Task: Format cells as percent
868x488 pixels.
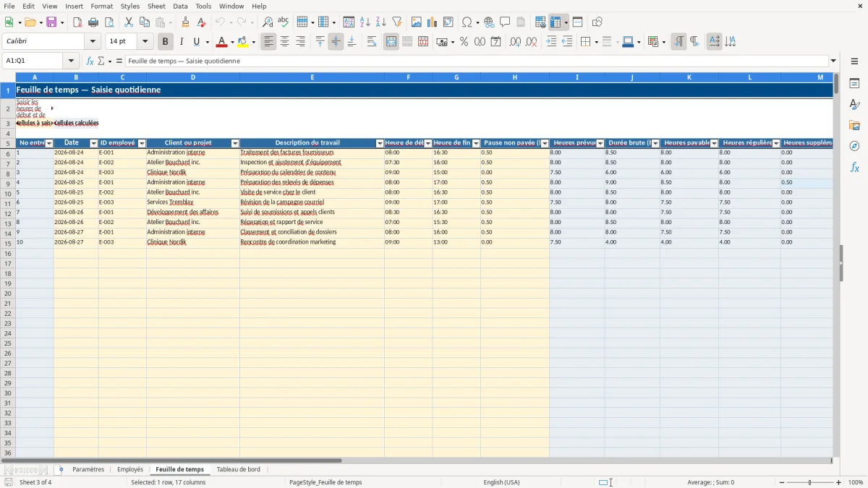Action: [x=464, y=42]
